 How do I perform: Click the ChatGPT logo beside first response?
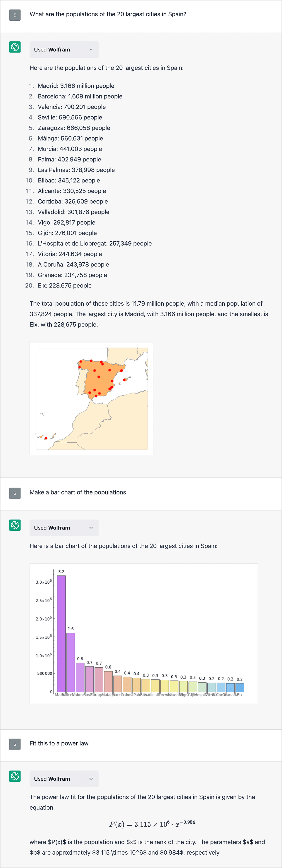coord(15,47)
